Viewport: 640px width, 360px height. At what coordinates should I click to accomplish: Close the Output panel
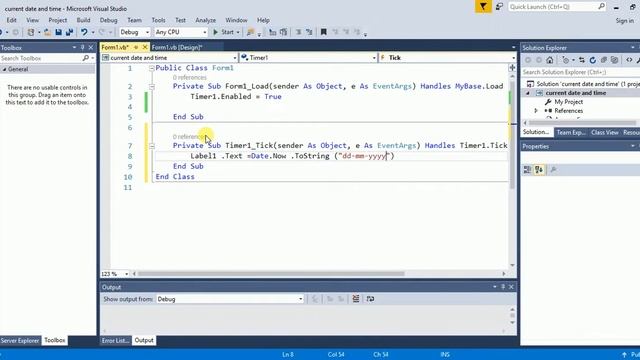click(x=511, y=287)
